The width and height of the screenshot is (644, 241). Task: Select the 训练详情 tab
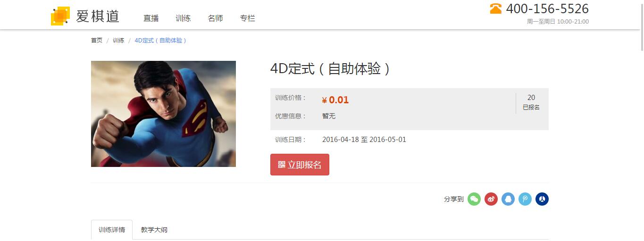coord(112,230)
